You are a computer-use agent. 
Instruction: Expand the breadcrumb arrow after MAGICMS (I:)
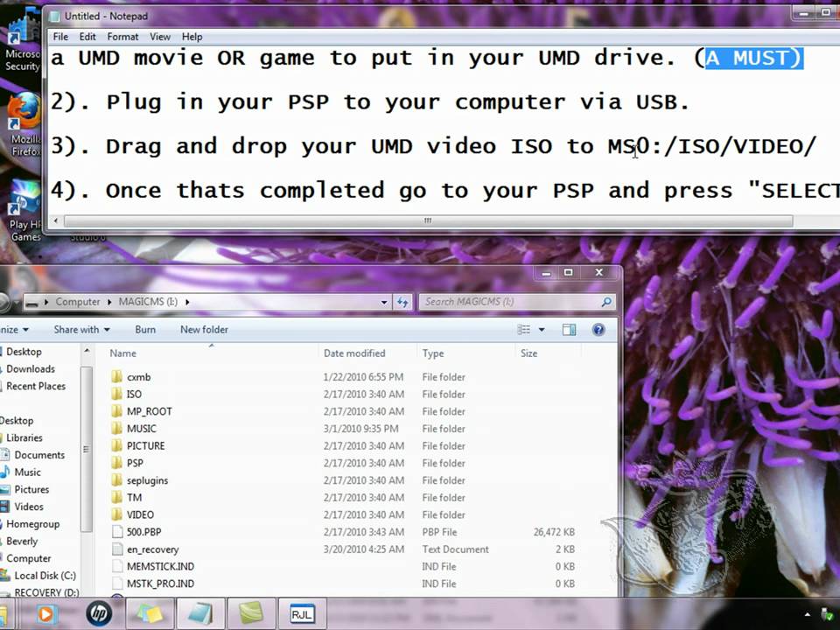coord(187,302)
